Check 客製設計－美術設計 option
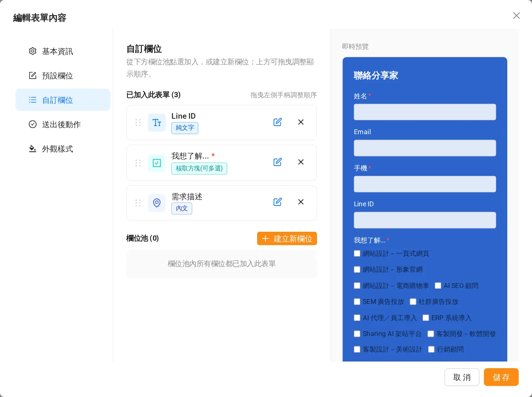 (357, 349)
